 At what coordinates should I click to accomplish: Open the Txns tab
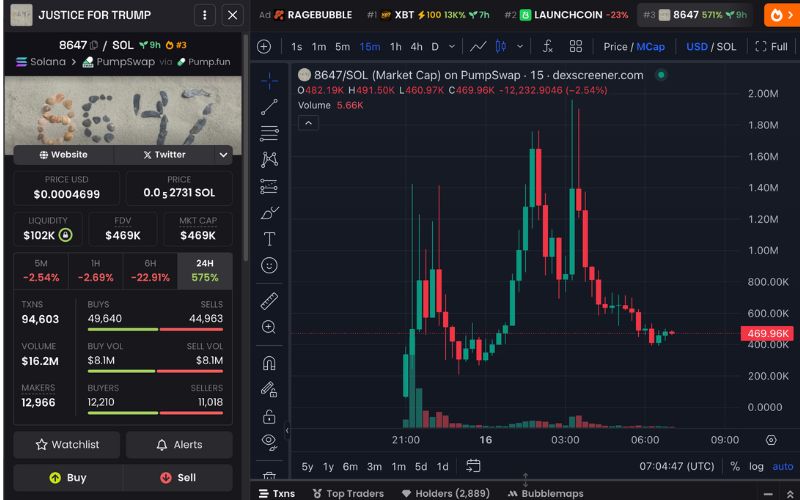click(277, 493)
